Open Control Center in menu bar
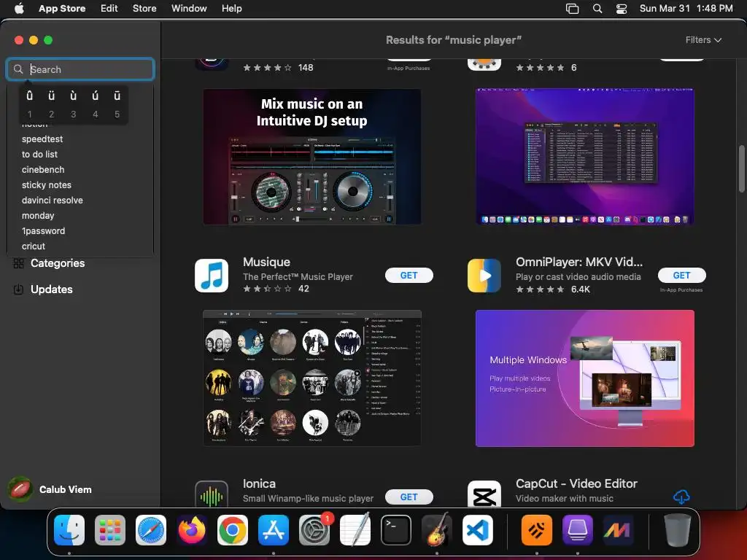The width and height of the screenshot is (747, 560). tap(622, 9)
